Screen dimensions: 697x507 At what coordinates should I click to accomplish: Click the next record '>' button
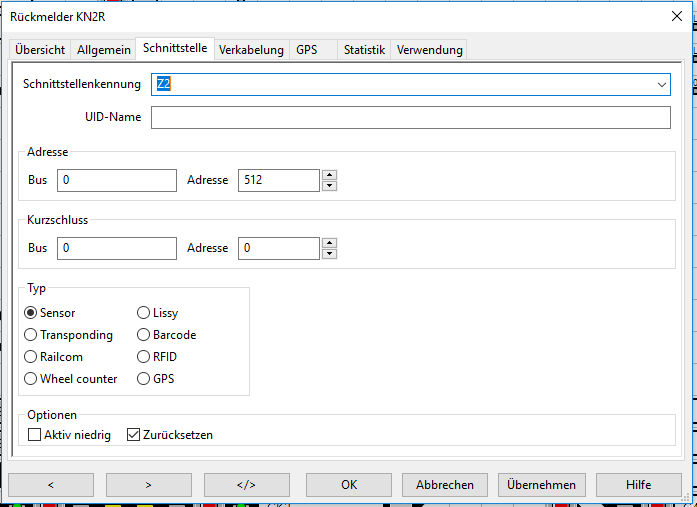point(148,485)
